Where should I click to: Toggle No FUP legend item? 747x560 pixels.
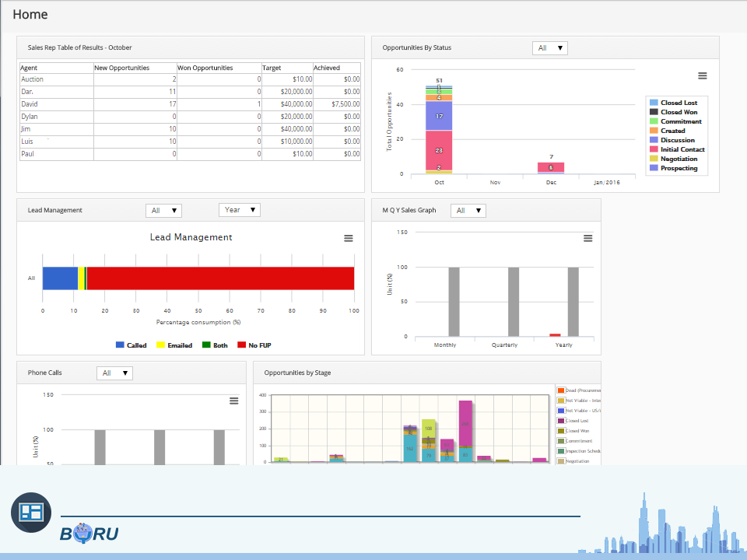coord(254,345)
